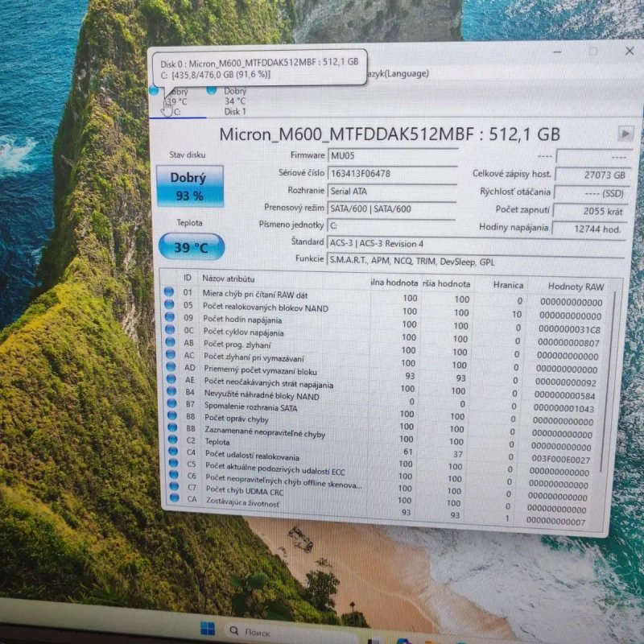Click power-on count value 2055 krát

(x=591, y=211)
